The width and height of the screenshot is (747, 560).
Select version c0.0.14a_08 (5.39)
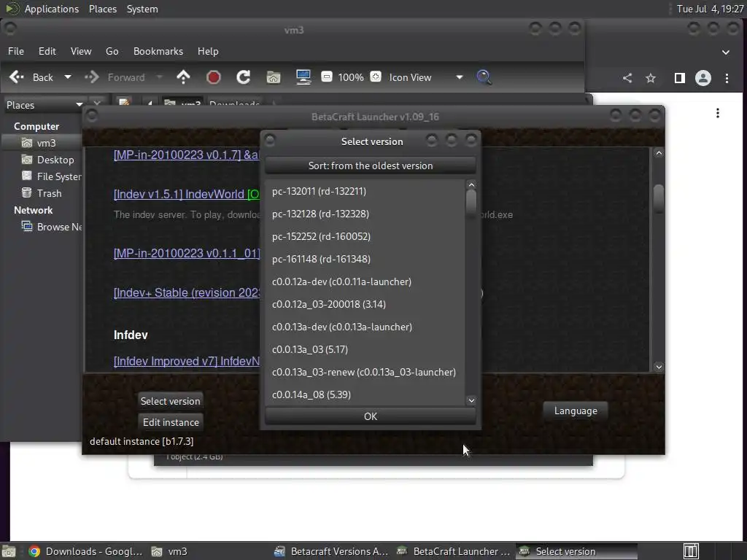pyautogui.click(x=365, y=394)
